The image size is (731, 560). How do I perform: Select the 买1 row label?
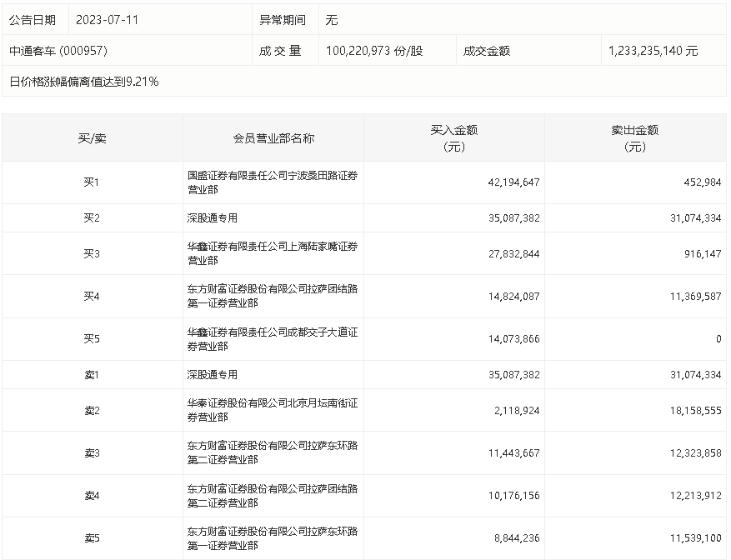pyautogui.click(x=92, y=182)
